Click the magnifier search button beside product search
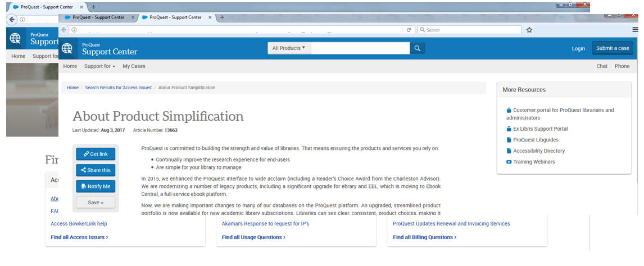Image resolution: width=644 pixels, height=266 pixels. coord(418,48)
